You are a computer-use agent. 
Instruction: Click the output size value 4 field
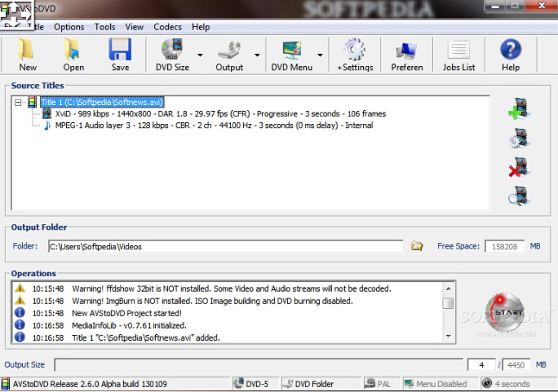pyautogui.click(x=481, y=364)
